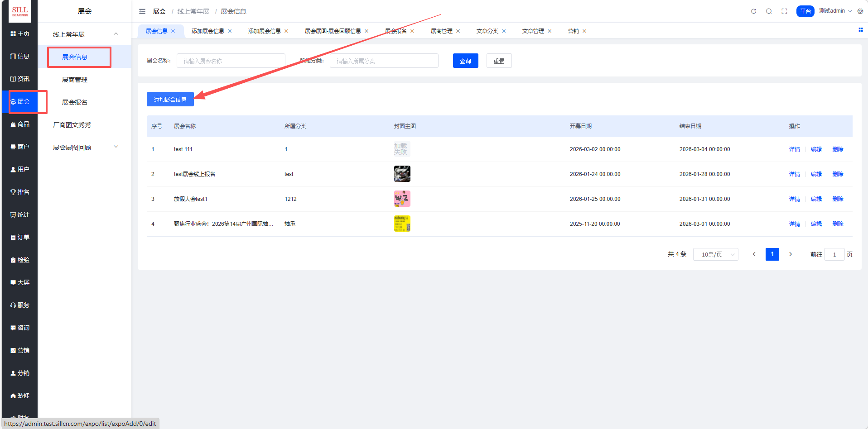Click the 添加展会信息 button
868x429 pixels.
tap(170, 100)
